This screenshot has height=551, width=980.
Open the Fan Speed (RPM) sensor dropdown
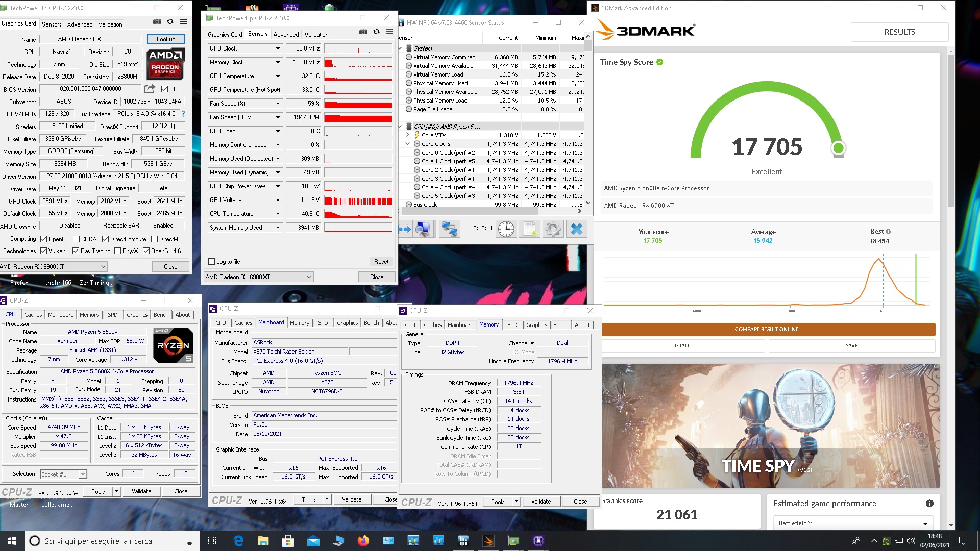(x=278, y=117)
